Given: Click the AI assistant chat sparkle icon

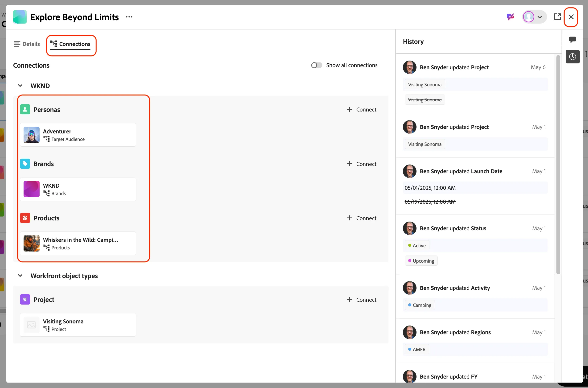Looking at the screenshot, I should coord(510,17).
